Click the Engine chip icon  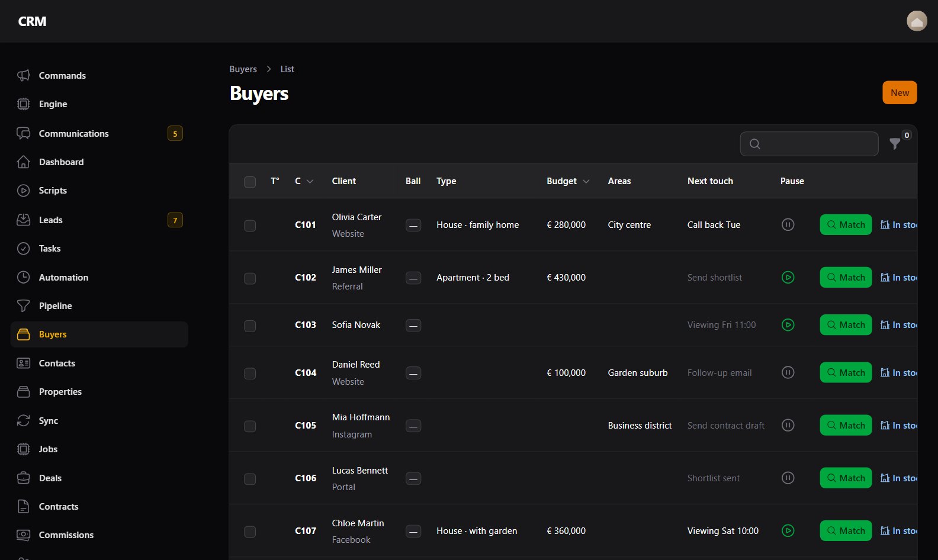[x=23, y=104]
